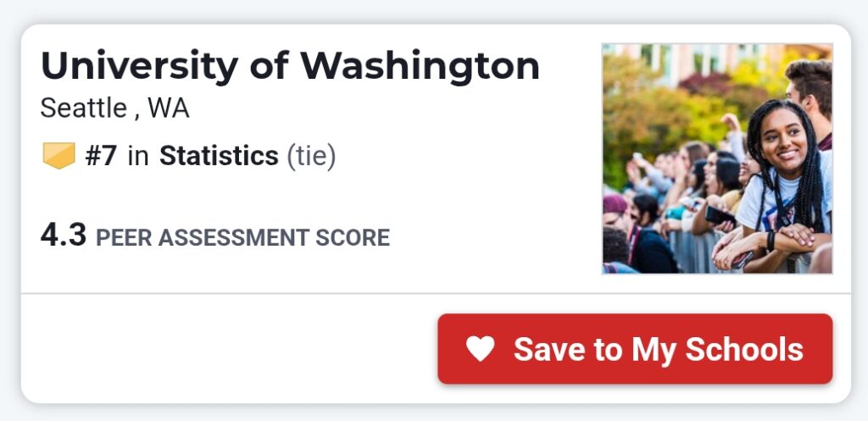Click the gold ranking badge icon

(x=58, y=156)
